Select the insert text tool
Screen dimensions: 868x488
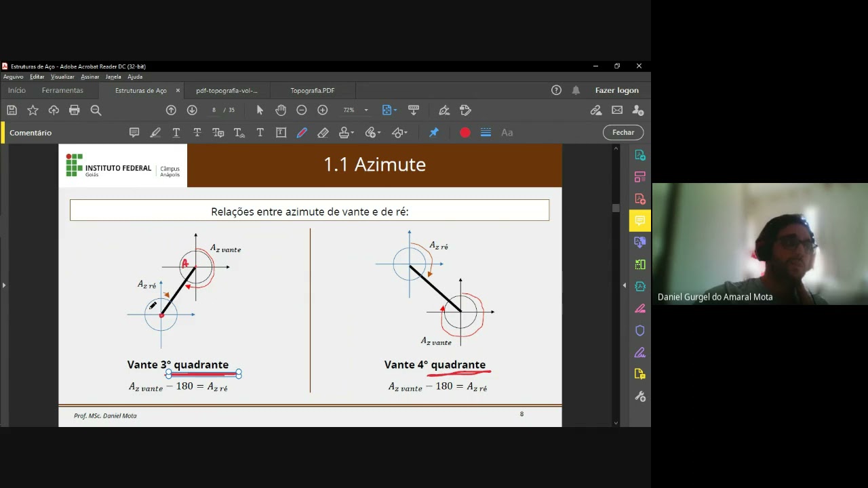(239, 132)
